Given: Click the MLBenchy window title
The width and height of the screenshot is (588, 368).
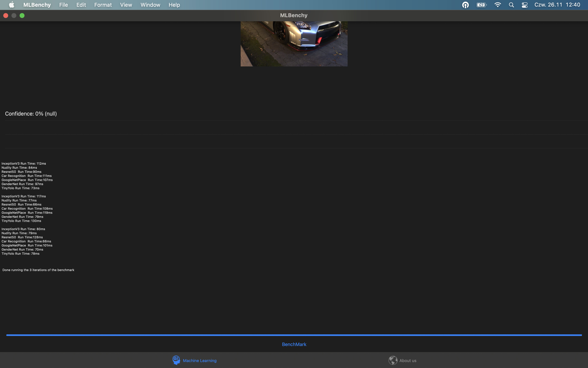Looking at the screenshot, I should pos(294,15).
